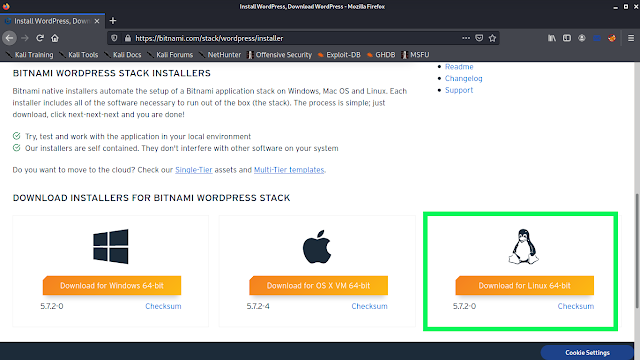Screen dimensions: 640x360
Task: Click the Apple logo icon
Action: pyautogui.click(x=317, y=247)
